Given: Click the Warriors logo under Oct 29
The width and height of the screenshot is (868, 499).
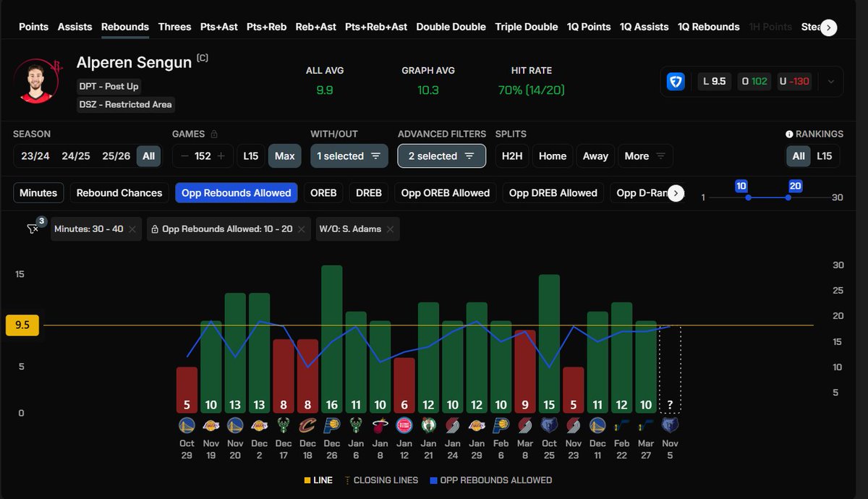Looking at the screenshot, I should tap(187, 425).
